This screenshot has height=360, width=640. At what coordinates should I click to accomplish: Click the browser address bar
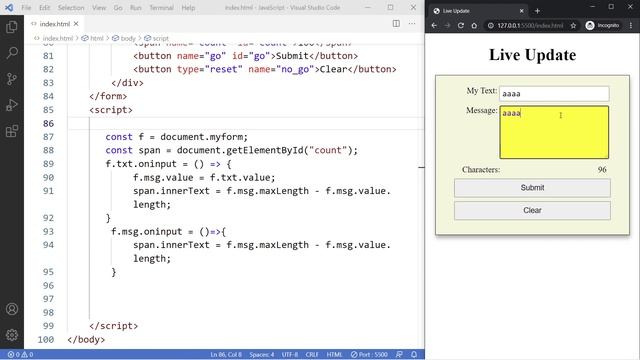(531, 25)
